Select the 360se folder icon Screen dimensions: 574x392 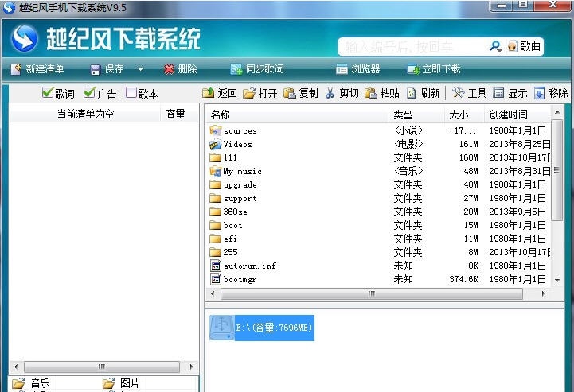pos(215,212)
